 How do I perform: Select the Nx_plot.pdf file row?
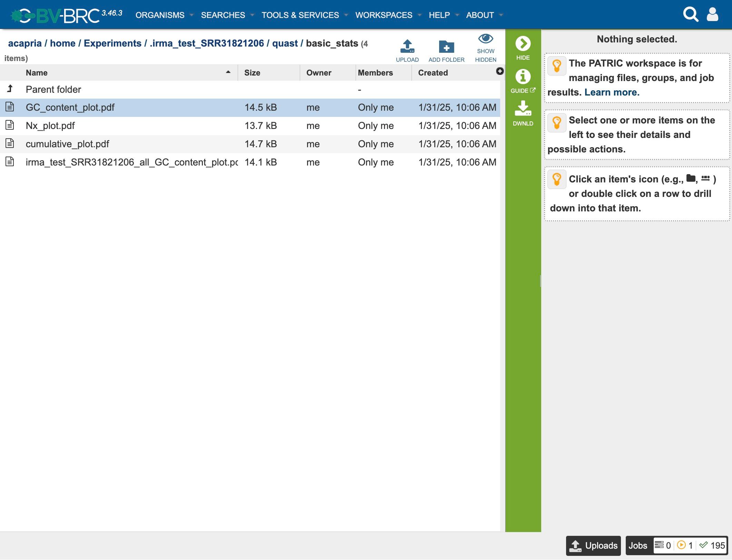tap(50, 126)
